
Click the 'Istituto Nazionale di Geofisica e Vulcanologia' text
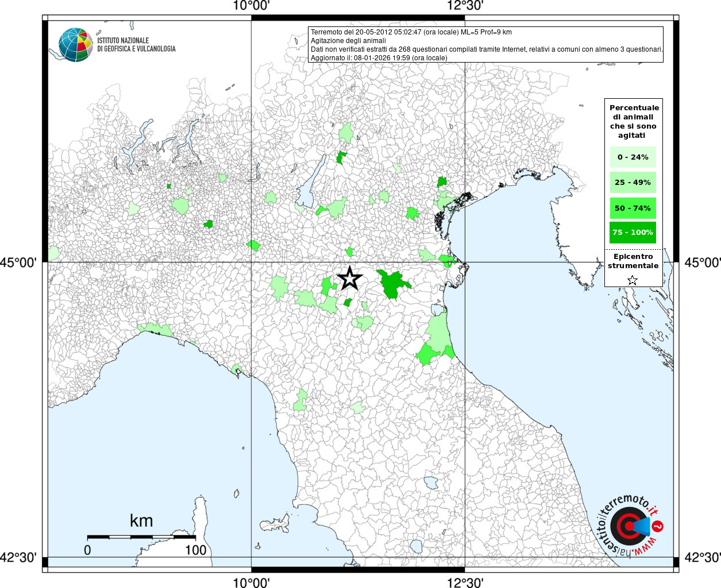[136, 45]
